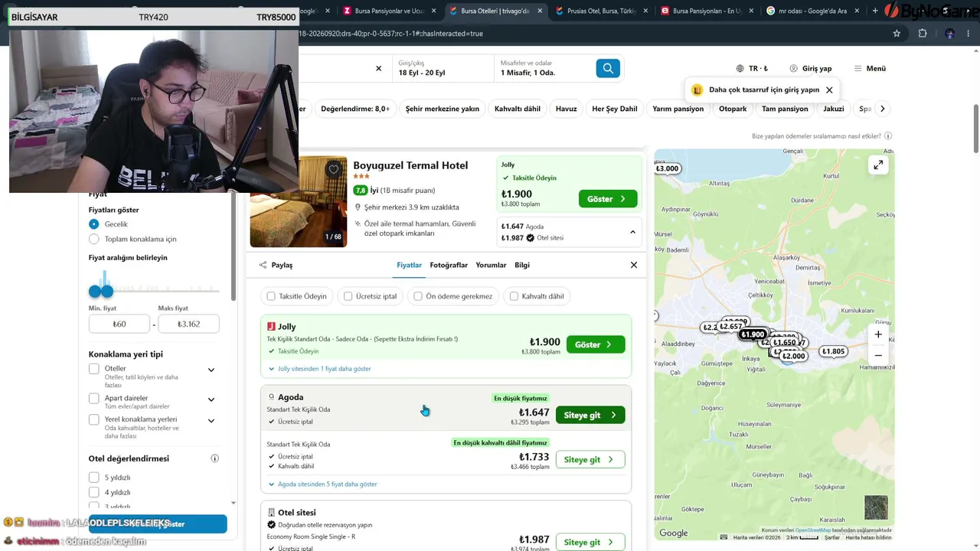The height and width of the screenshot is (551, 980).
Task: Open map keyboard shortcuts icon
Action: 724,537
